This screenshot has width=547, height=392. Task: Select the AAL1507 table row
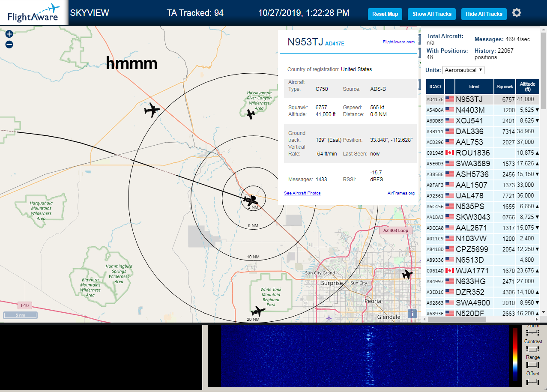click(482, 185)
